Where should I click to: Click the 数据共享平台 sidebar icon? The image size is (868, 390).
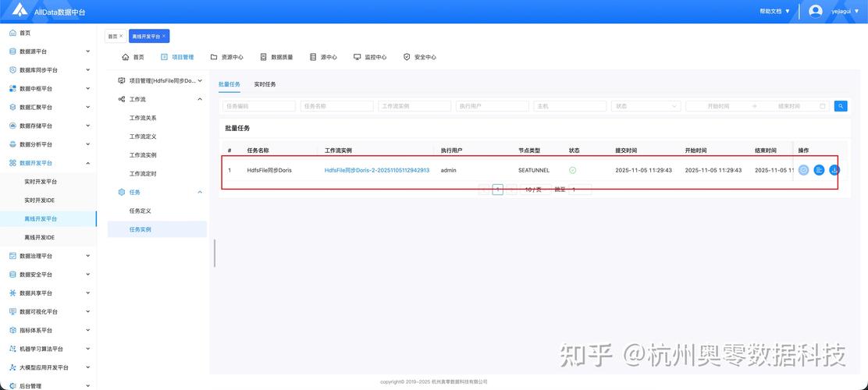12,293
